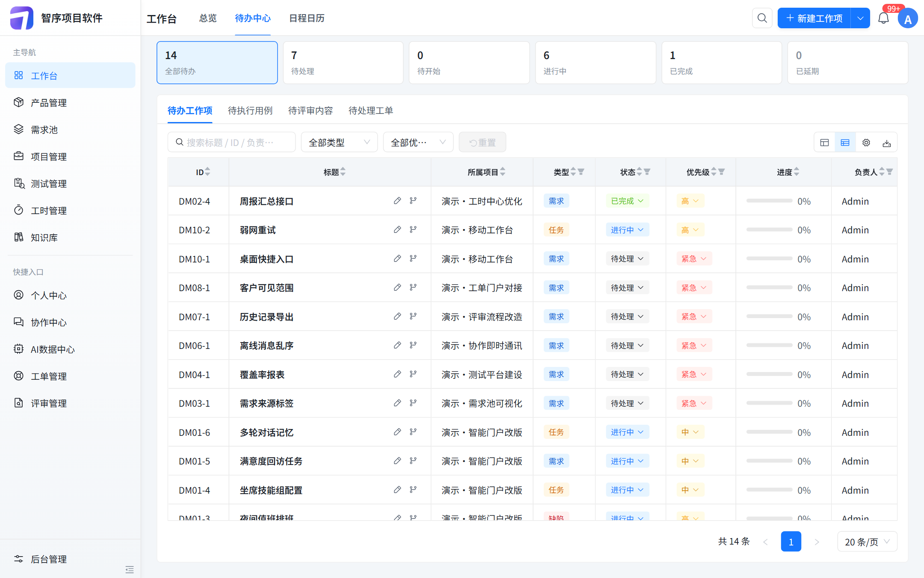924x578 pixels.
Task: Open the user avatar menu
Action: pos(907,19)
